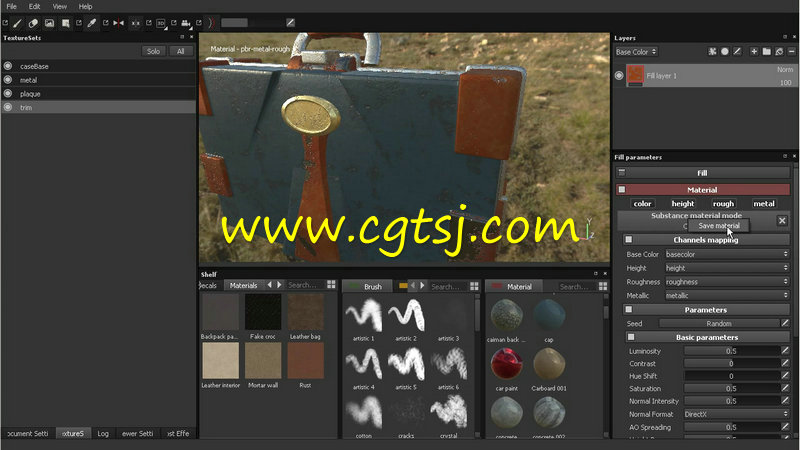
Task: Open the Brush shelf tab
Action: pos(367,287)
